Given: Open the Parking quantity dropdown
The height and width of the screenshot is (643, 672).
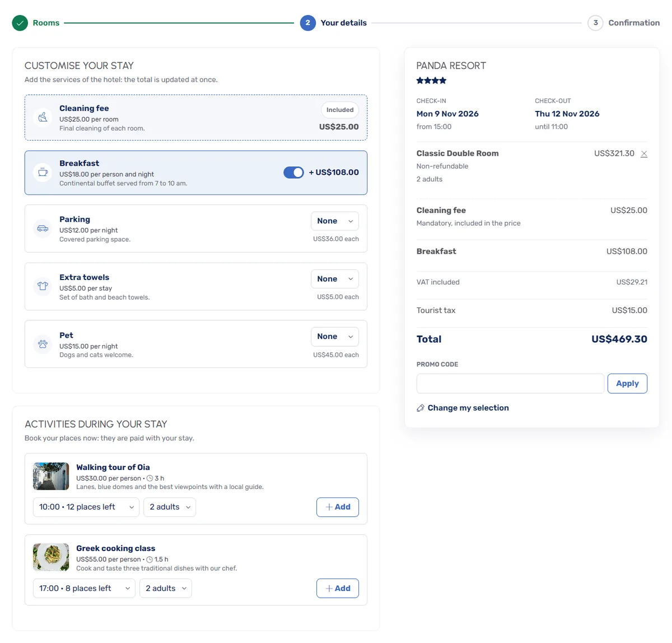Looking at the screenshot, I should (335, 221).
